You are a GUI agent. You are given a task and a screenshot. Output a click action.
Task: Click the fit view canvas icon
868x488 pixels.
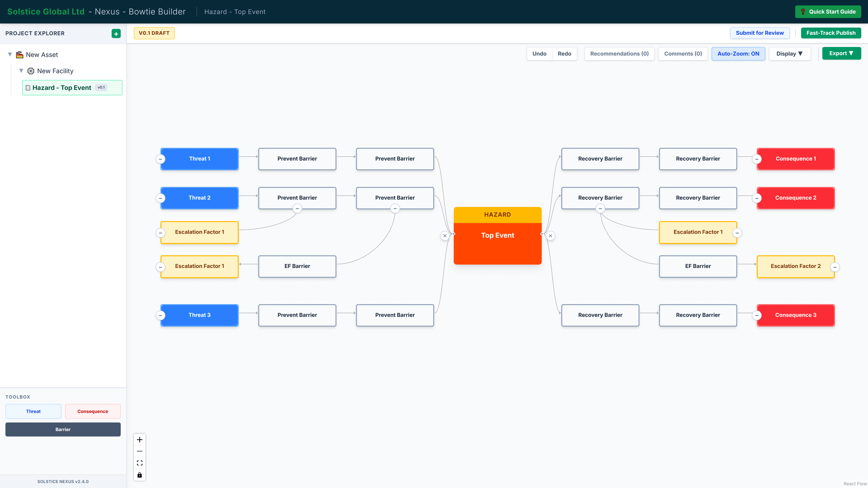click(x=139, y=463)
